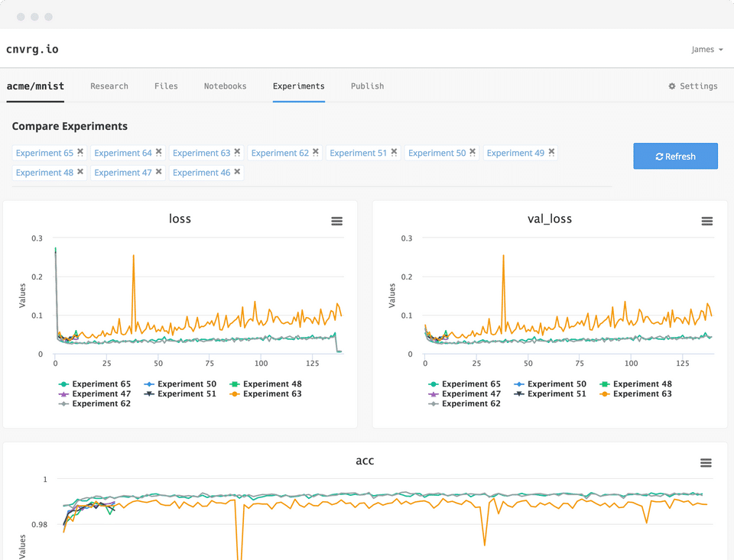
Task: Open the val_loss chart hamburger menu
Action: click(706, 221)
